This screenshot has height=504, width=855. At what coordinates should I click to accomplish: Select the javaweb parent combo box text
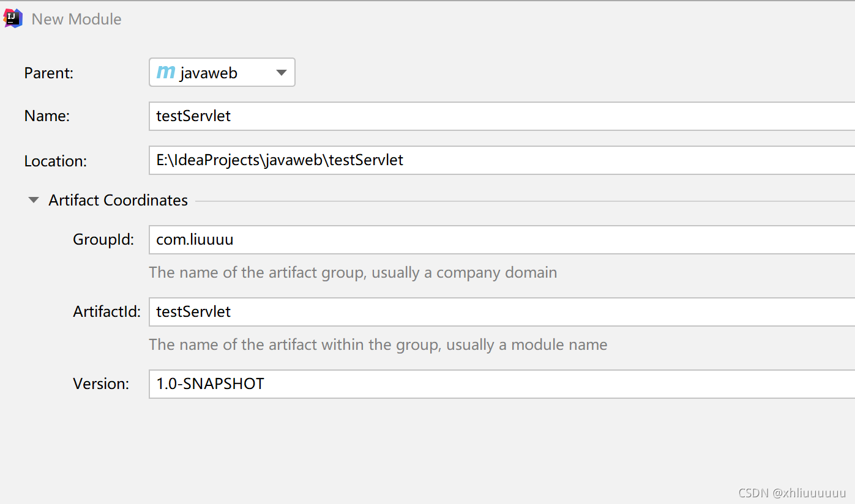tap(209, 73)
